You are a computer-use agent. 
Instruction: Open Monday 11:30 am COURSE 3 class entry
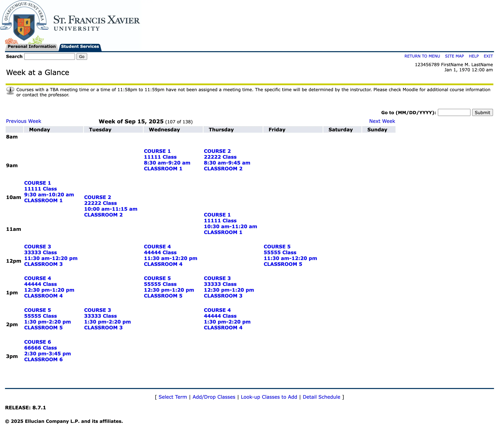tap(51, 255)
